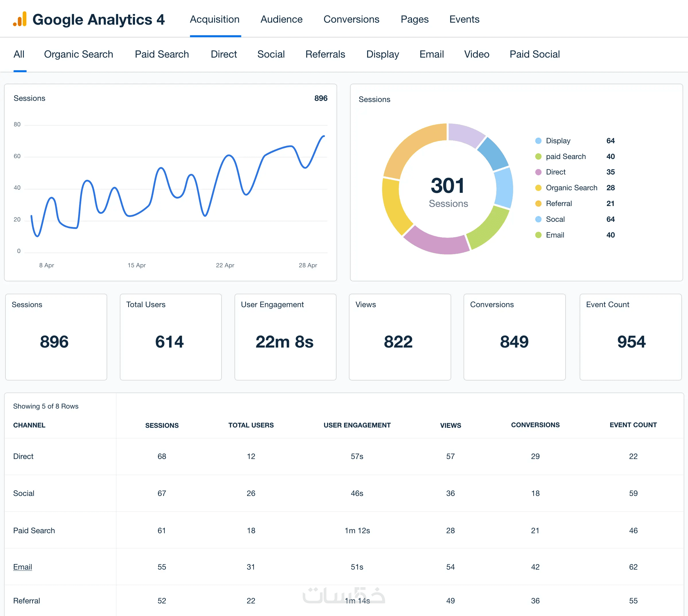
Task: Open the Email link in table
Action: click(23, 567)
